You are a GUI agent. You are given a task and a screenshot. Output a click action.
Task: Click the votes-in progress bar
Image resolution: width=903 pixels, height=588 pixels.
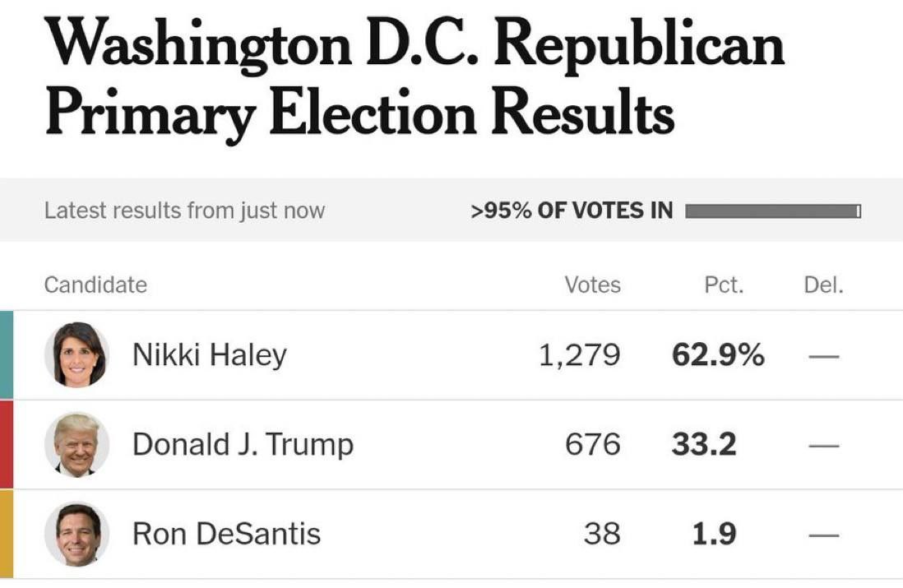tap(773, 211)
